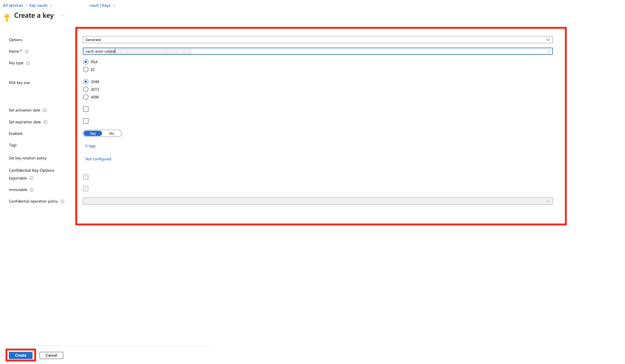Toggle Enabled switch to No

coord(112,133)
